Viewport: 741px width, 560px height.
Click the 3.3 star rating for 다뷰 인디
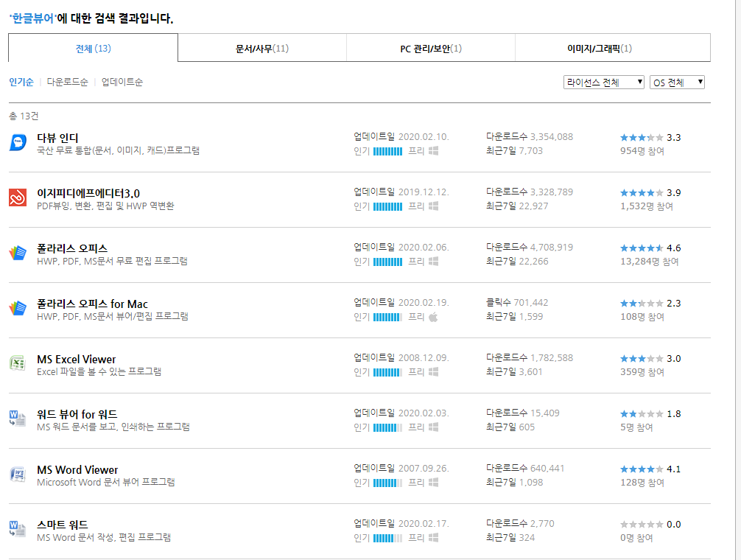point(642,138)
